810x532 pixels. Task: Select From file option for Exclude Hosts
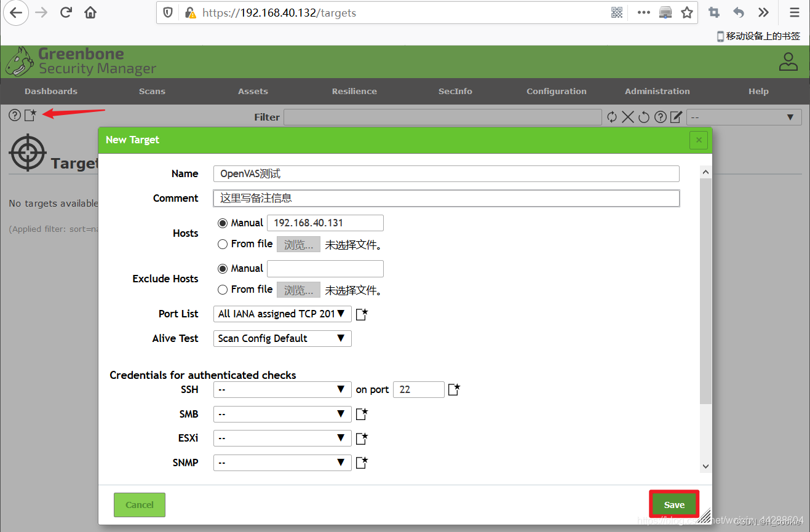click(223, 290)
